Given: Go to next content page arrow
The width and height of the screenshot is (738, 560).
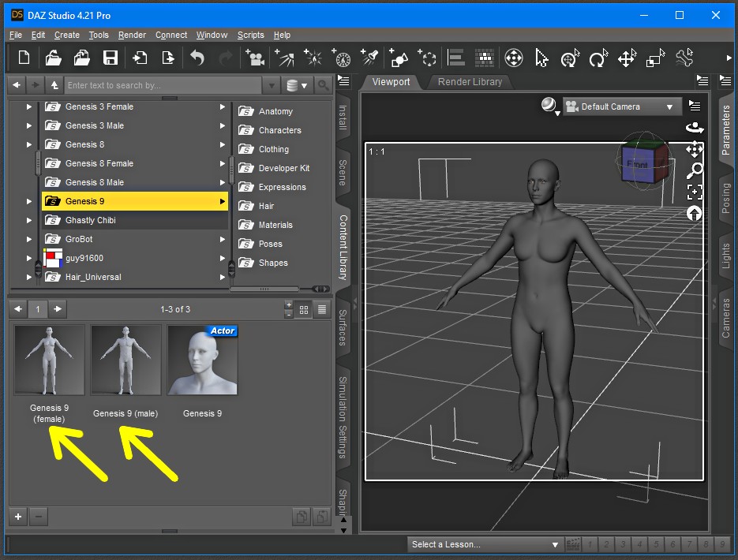Looking at the screenshot, I should click(58, 309).
